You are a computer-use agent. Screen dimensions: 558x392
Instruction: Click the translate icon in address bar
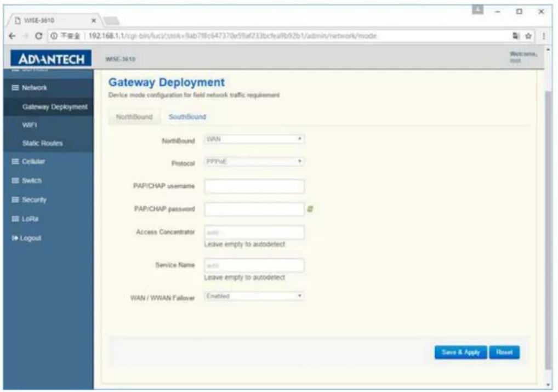click(x=516, y=36)
